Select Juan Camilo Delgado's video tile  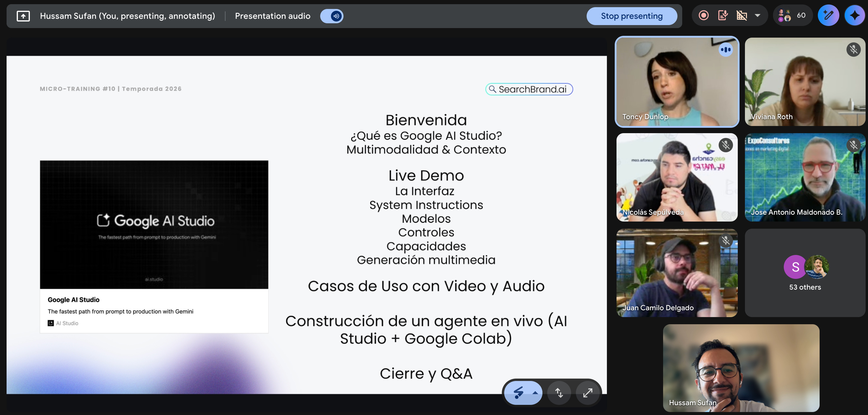click(677, 273)
